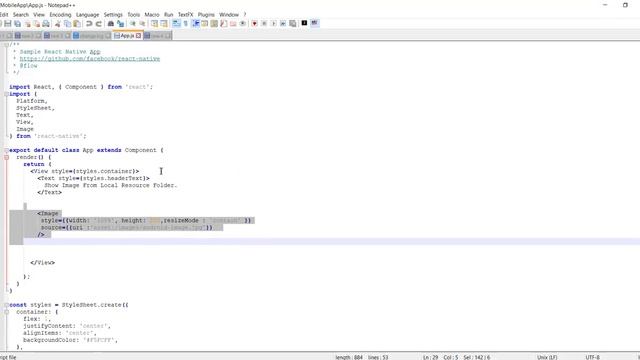Open the Function List toolbar icon

click(x=223, y=24)
